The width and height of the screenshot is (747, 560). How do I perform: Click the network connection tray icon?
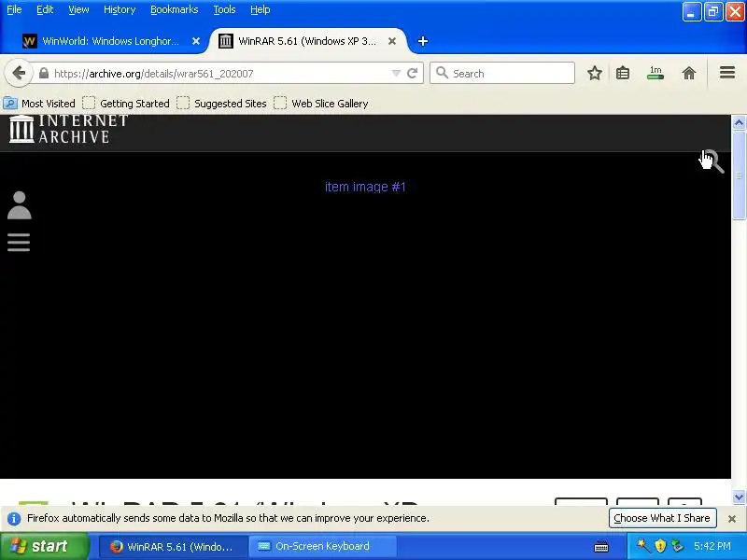(677, 546)
